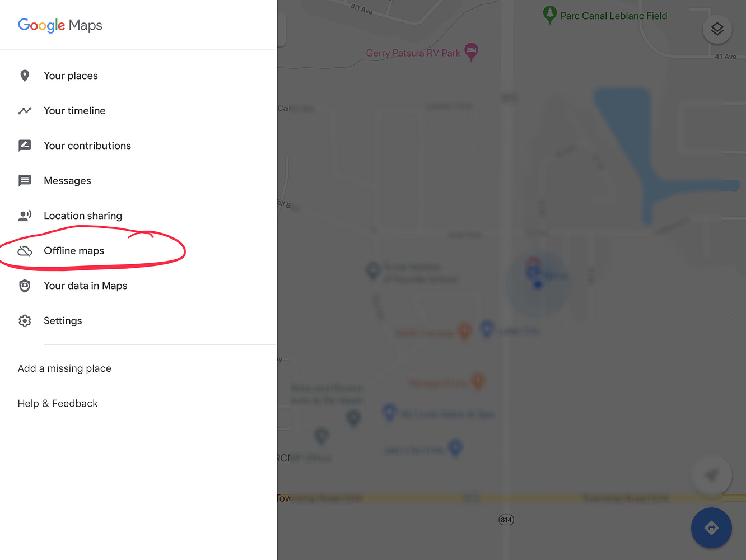Viewport: 746px width, 560px height.
Task: Click the Your timeline graph icon
Action: tap(25, 110)
